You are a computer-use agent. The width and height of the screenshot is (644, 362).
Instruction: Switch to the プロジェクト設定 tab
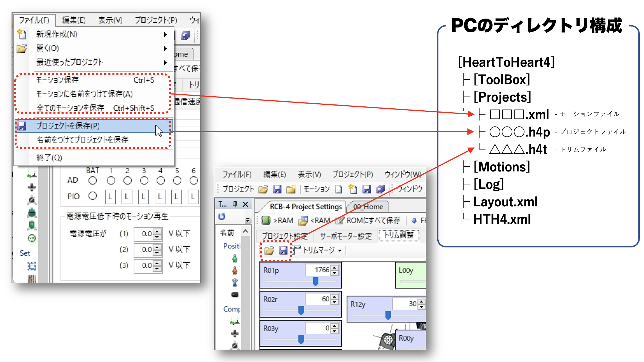(x=285, y=236)
